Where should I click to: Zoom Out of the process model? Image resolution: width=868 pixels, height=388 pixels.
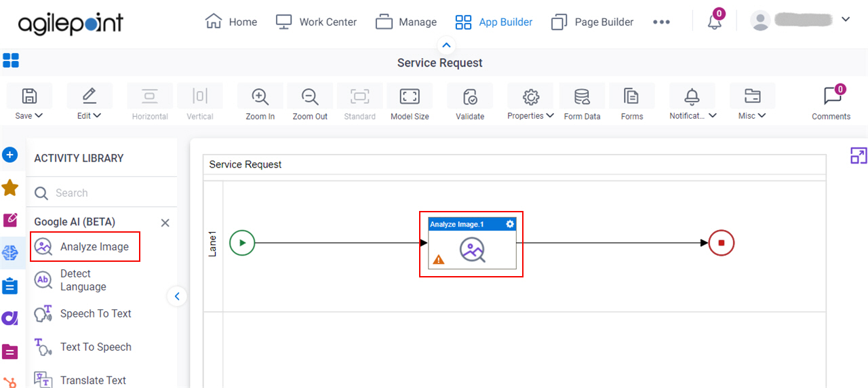pyautogui.click(x=310, y=104)
